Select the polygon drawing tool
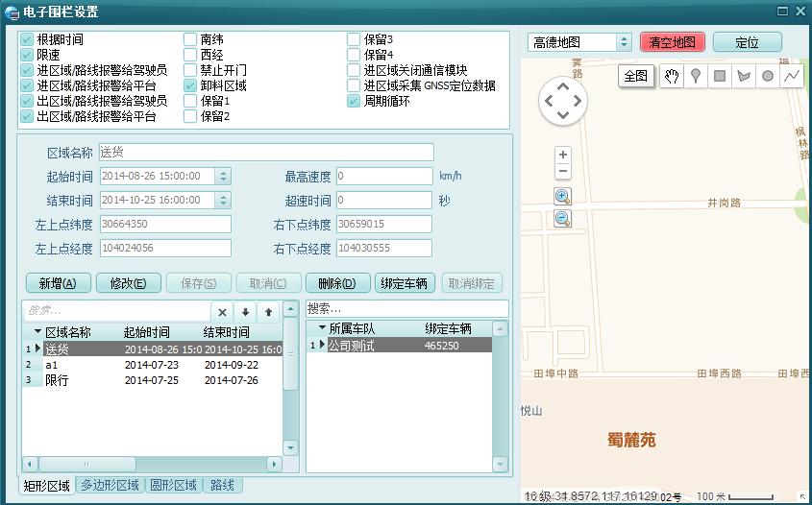Viewport: 812px width, 505px height. coord(744,77)
